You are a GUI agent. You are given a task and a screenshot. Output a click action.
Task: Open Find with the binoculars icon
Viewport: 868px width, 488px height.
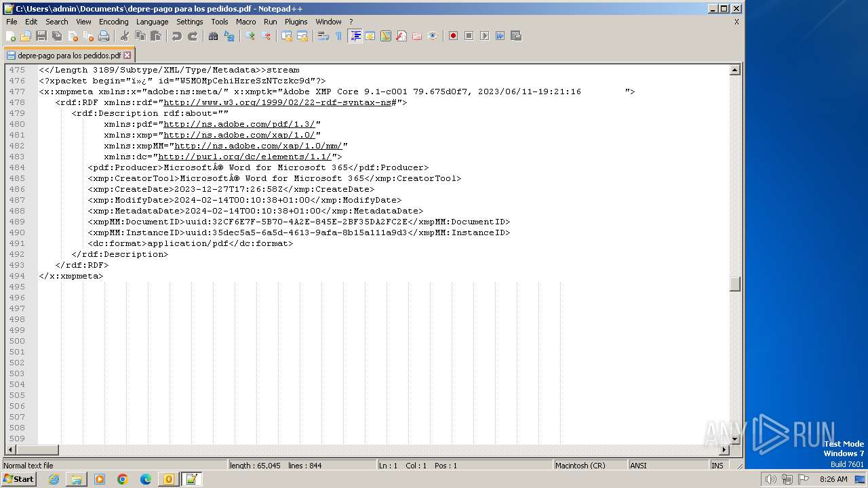(214, 36)
